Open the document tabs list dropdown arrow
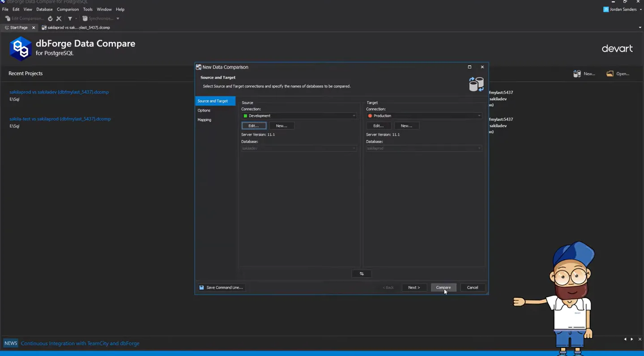This screenshot has width=644, height=356. [640, 28]
